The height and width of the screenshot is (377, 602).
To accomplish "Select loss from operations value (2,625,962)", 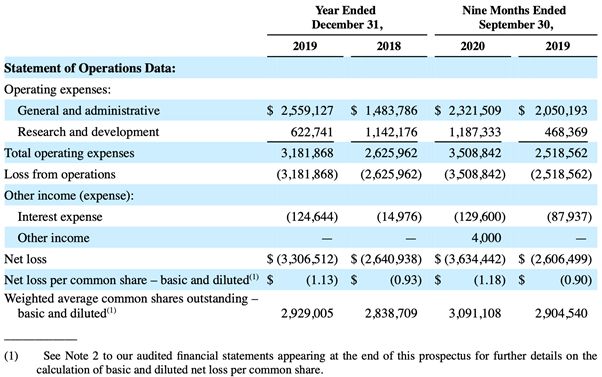I will pyautogui.click(x=391, y=174).
